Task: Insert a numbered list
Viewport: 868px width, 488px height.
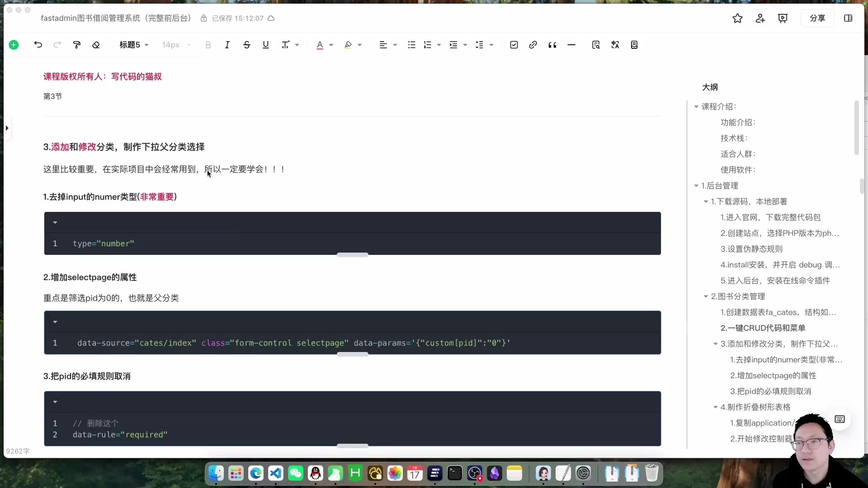Action: tap(427, 45)
